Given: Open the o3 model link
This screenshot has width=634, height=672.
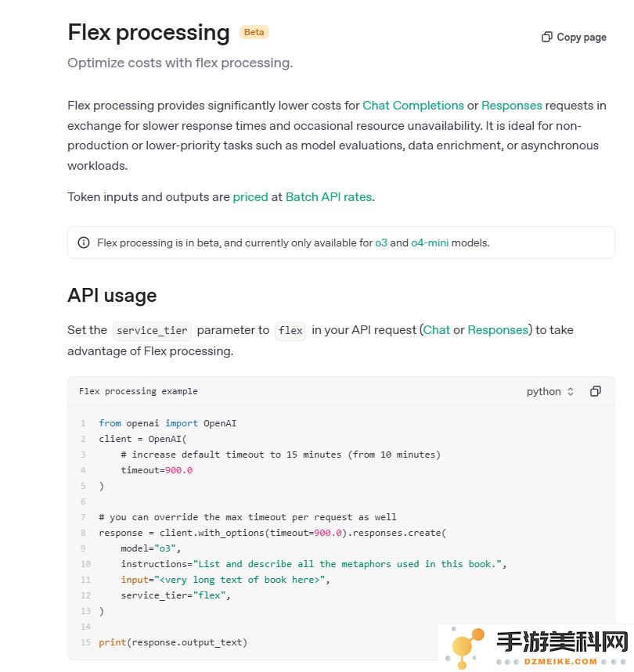Looking at the screenshot, I should [381, 243].
